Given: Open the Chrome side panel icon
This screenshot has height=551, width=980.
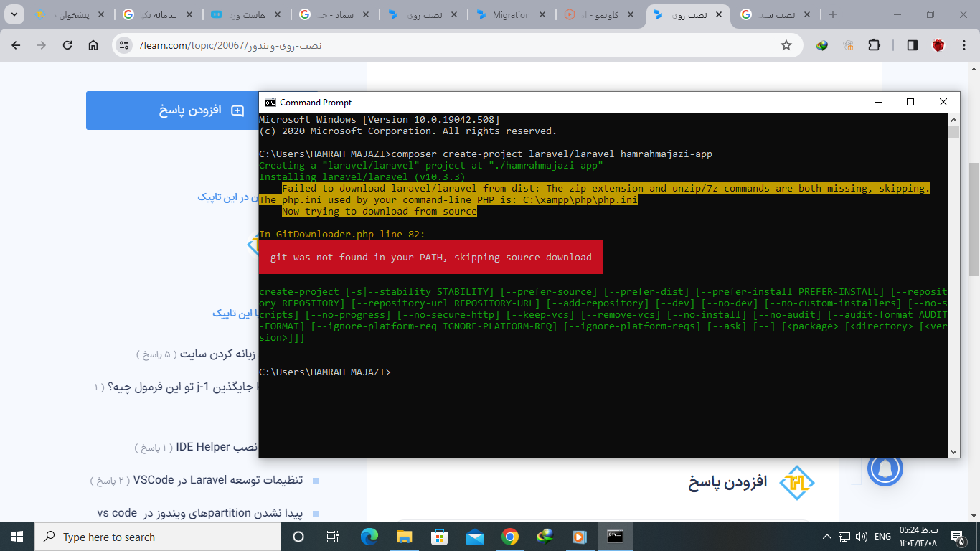Looking at the screenshot, I should click(913, 45).
